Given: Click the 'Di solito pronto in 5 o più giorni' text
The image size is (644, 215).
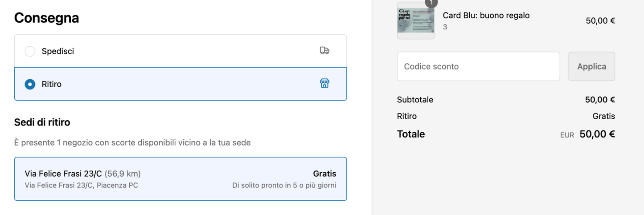Looking at the screenshot, I should tap(284, 185).
